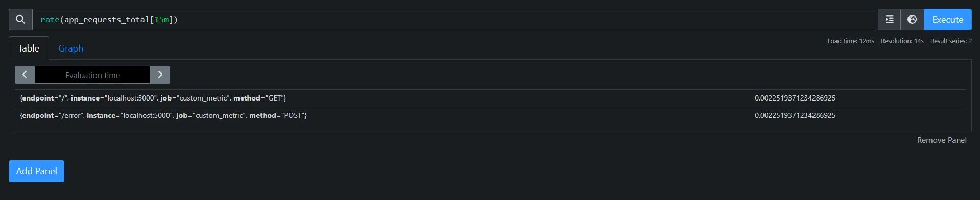Step evaluation time forward with right chevron
Screen dimensions: 980x200
[x=160, y=74]
